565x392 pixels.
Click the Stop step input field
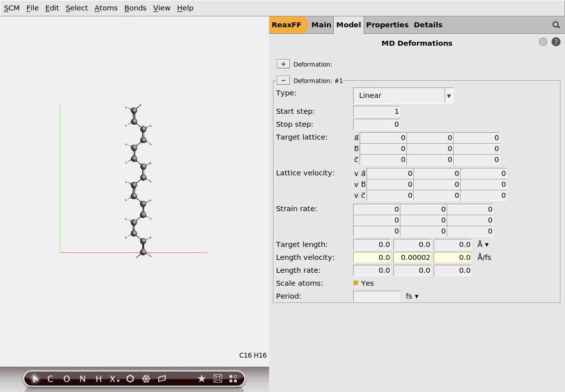pos(377,124)
